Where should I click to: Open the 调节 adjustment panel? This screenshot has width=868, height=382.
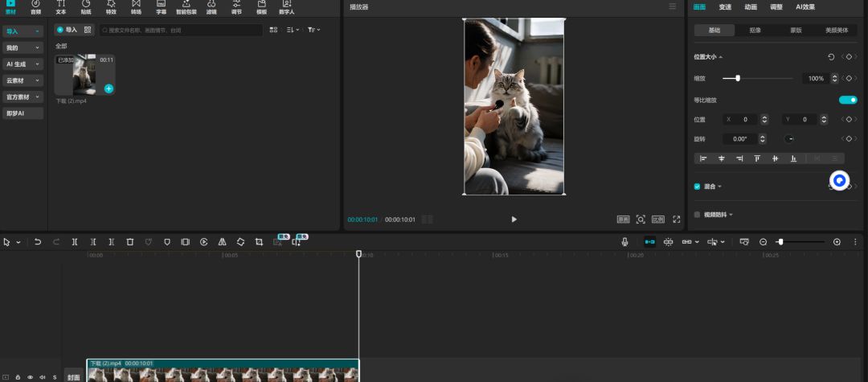236,7
